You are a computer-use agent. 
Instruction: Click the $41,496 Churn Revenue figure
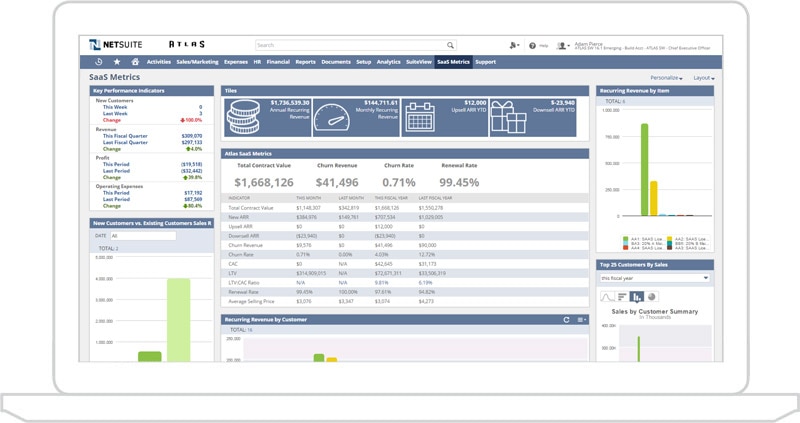click(x=337, y=183)
